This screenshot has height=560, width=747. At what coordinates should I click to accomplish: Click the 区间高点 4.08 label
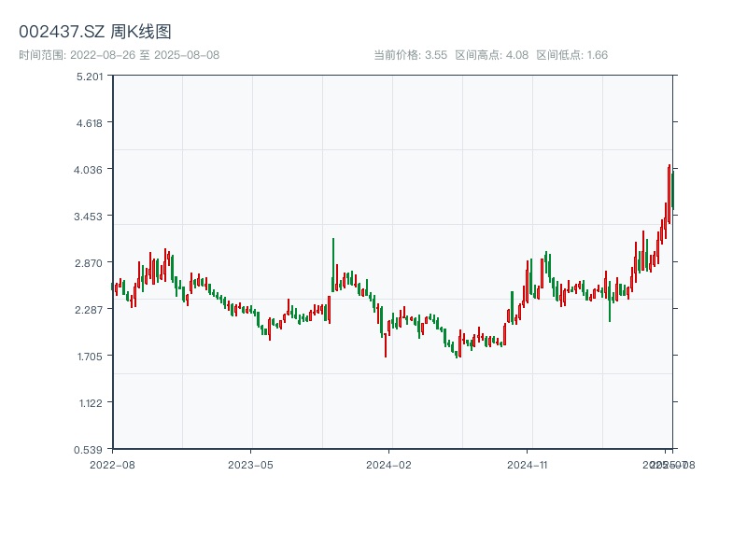click(x=491, y=55)
